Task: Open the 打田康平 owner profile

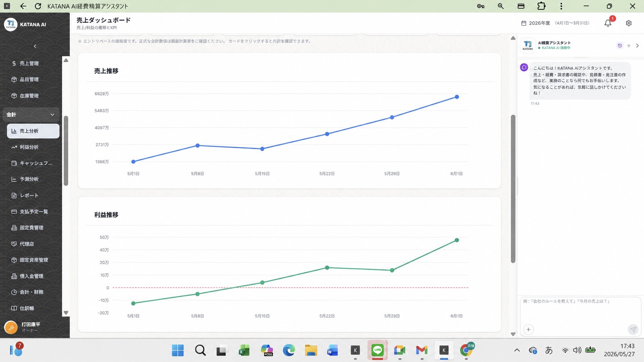Action: coord(31,327)
